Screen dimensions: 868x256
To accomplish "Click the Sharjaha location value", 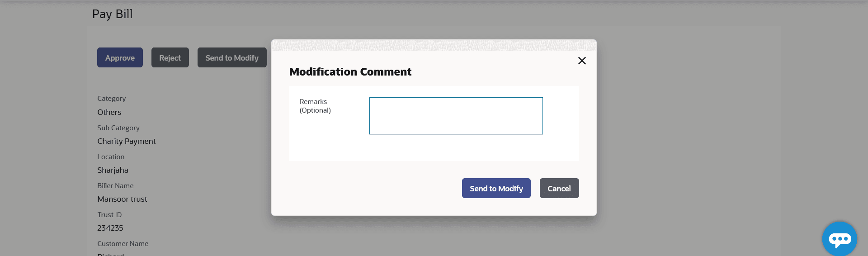I will pos(113,170).
